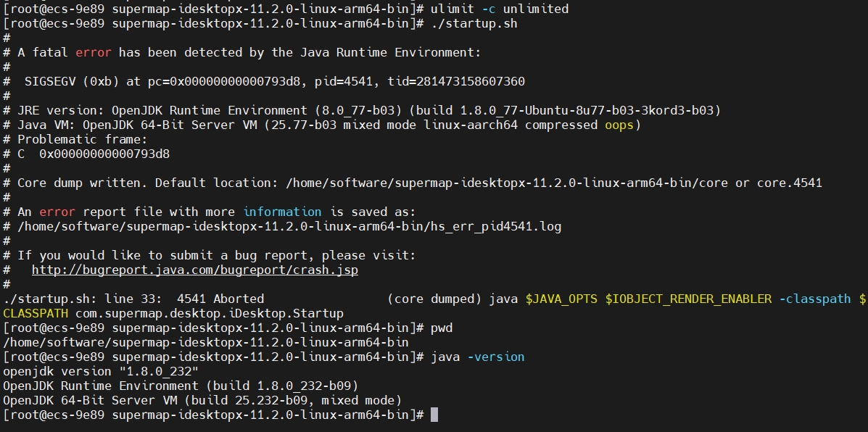The image size is (868, 432).
Task: Click the '(8.0_77-b03)' JRE version text
Action: (x=358, y=111)
